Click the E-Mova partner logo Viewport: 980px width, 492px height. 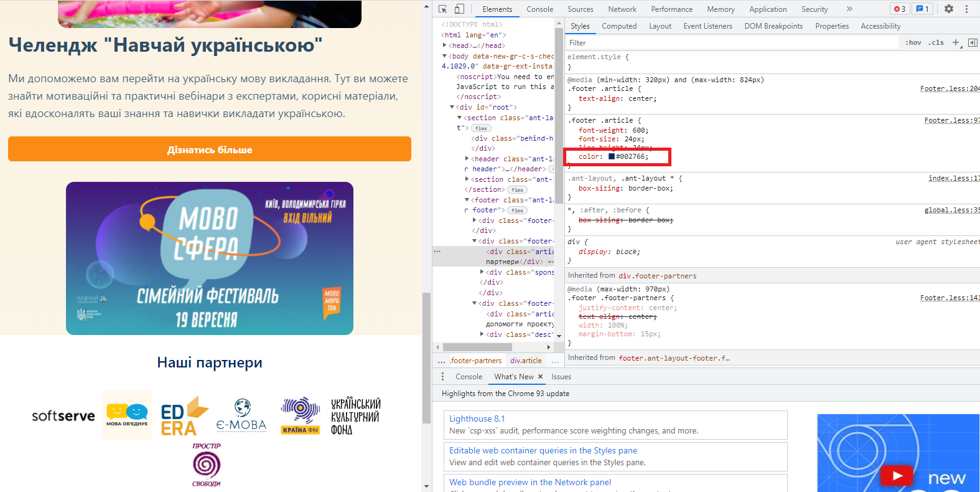[241, 415]
